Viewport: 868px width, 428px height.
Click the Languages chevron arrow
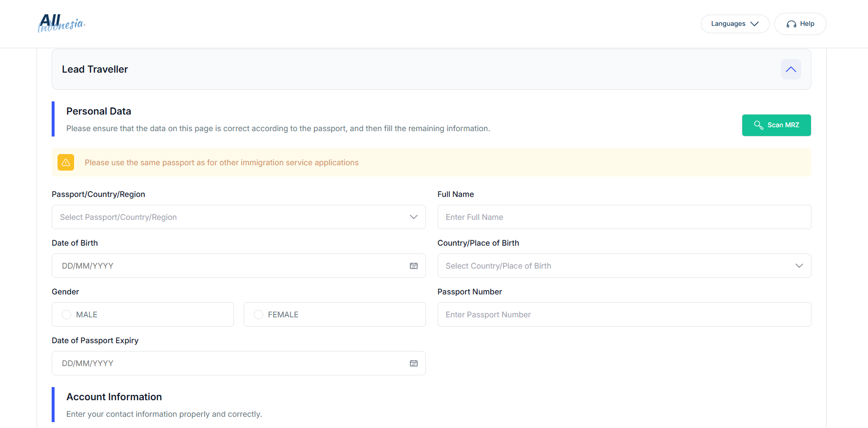(754, 24)
